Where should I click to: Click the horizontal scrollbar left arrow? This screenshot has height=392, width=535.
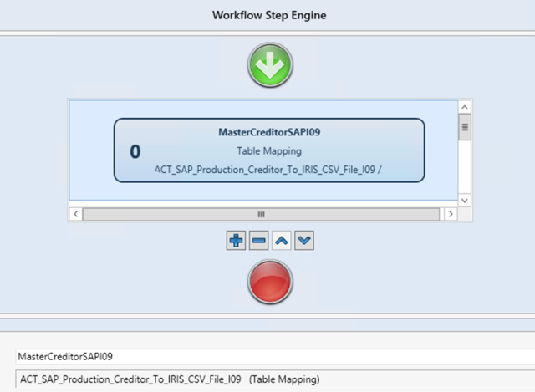[76, 214]
